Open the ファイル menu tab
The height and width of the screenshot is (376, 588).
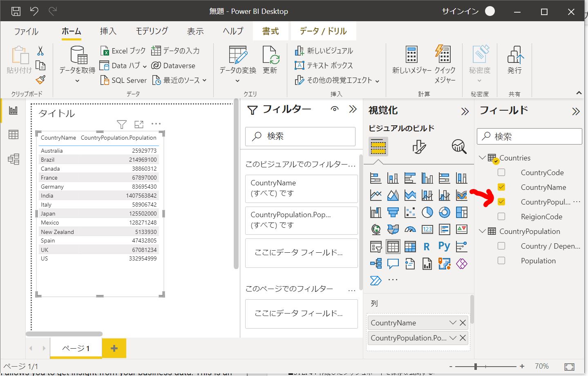coord(26,31)
